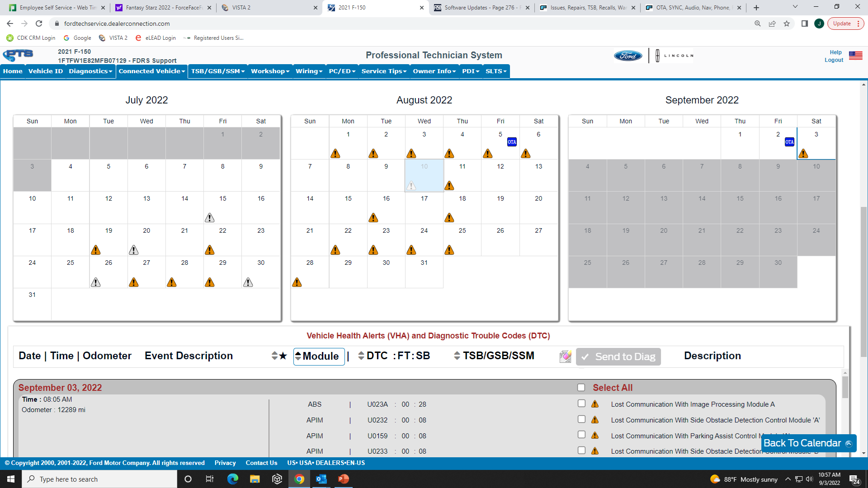
Task: Open the Workshop dropdown
Action: pos(269,71)
